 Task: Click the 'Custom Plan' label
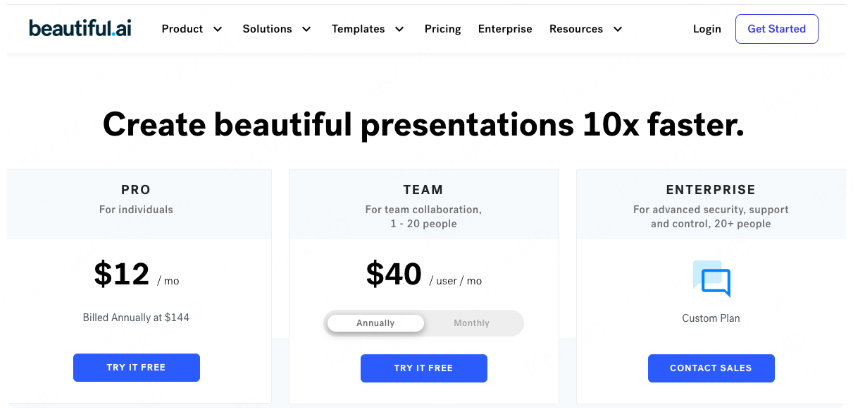(x=711, y=318)
